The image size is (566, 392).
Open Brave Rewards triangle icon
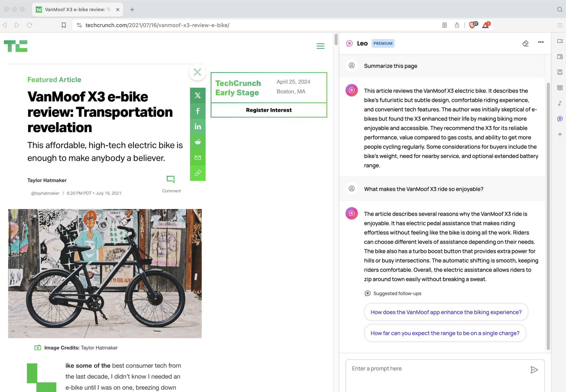click(486, 25)
